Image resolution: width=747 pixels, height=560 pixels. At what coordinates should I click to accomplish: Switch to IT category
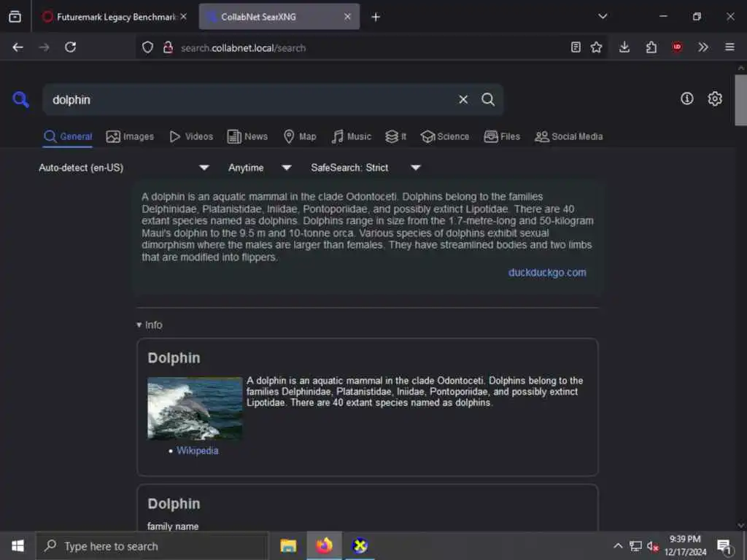click(396, 136)
